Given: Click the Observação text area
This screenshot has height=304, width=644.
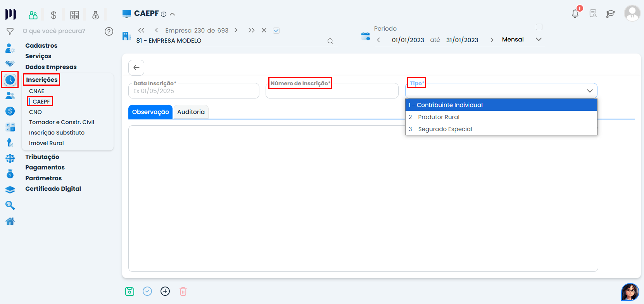Looking at the screenshot, I should (363, 199).
